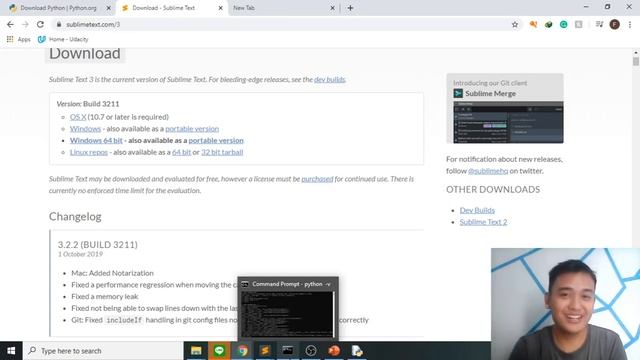The width and height of the screenshot is (640, 360).
Task: Open OBS Studio from the taskbar
Action: tap(311, 351)
